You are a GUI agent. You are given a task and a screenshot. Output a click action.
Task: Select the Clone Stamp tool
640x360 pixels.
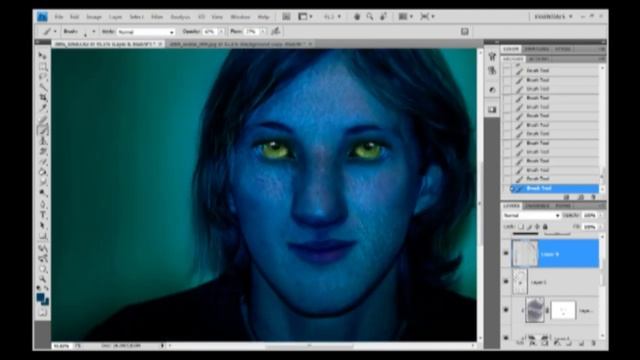click(42, 141)
